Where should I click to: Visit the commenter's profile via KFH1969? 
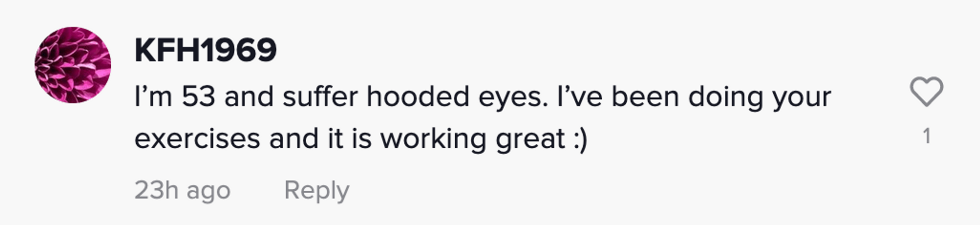coord(205,50)
